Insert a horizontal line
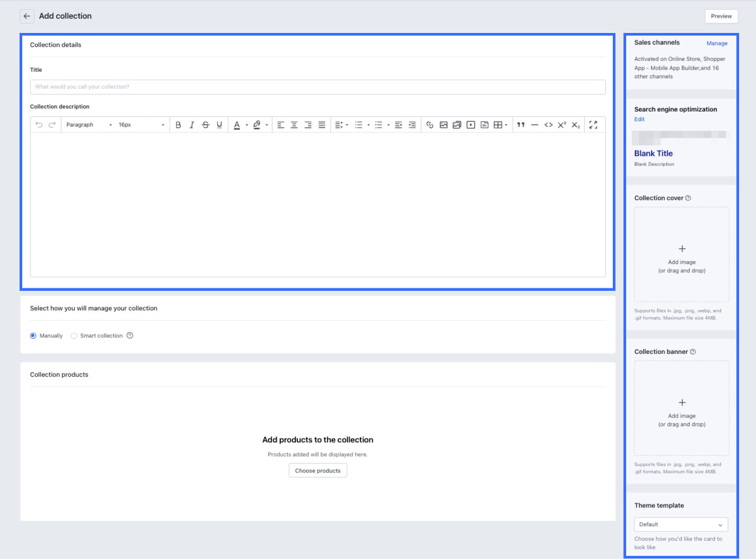The image size is (756, 559). [535, 125]
